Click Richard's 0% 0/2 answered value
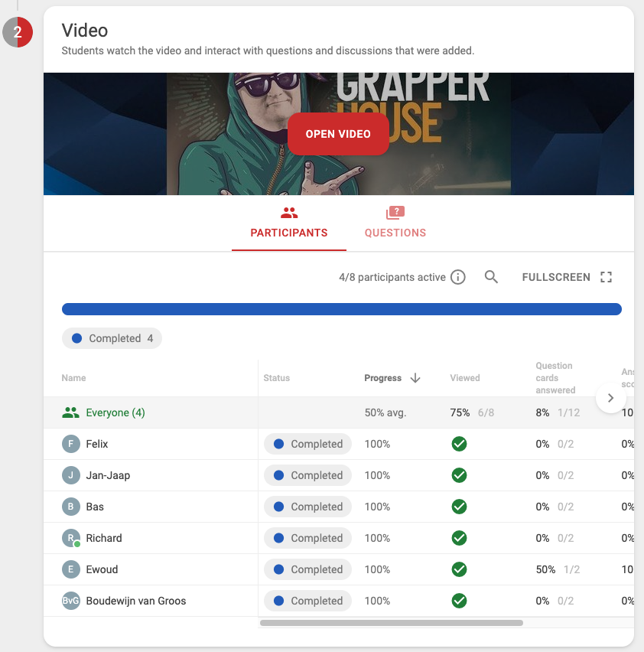 555,538
